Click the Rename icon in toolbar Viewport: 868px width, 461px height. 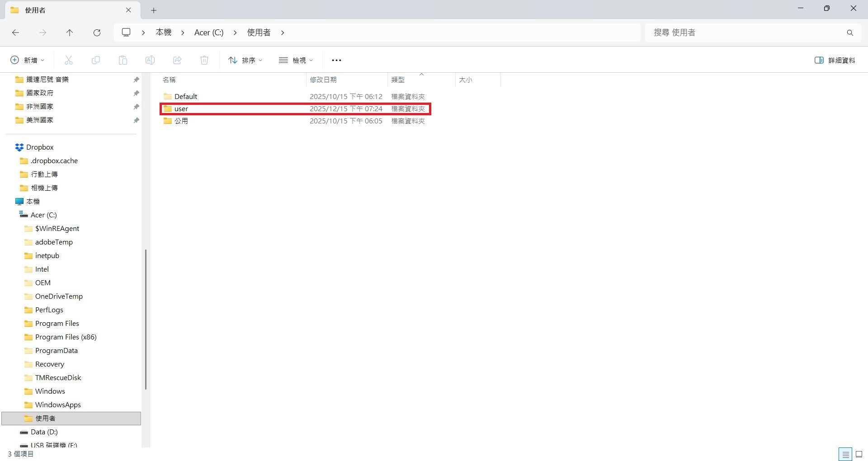(150, 60)
